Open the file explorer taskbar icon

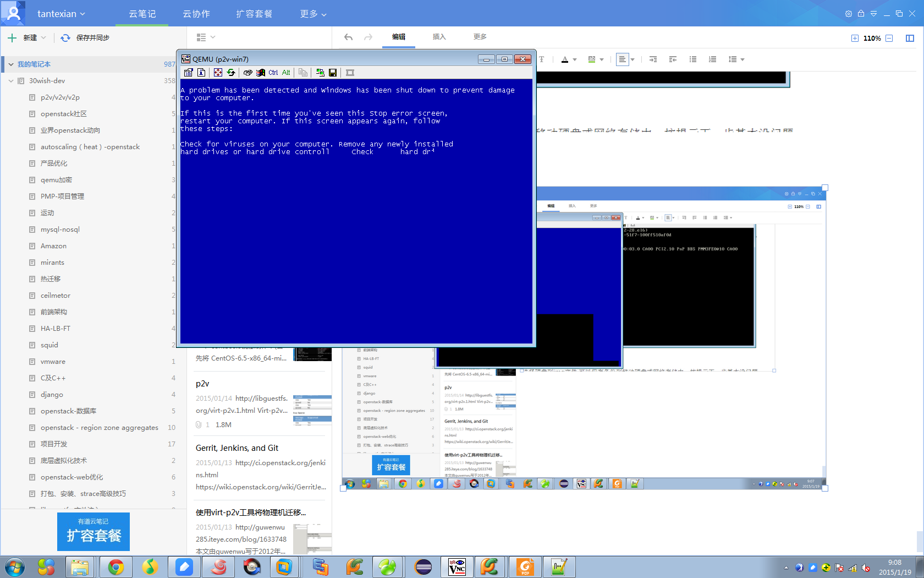coord(80,567)
